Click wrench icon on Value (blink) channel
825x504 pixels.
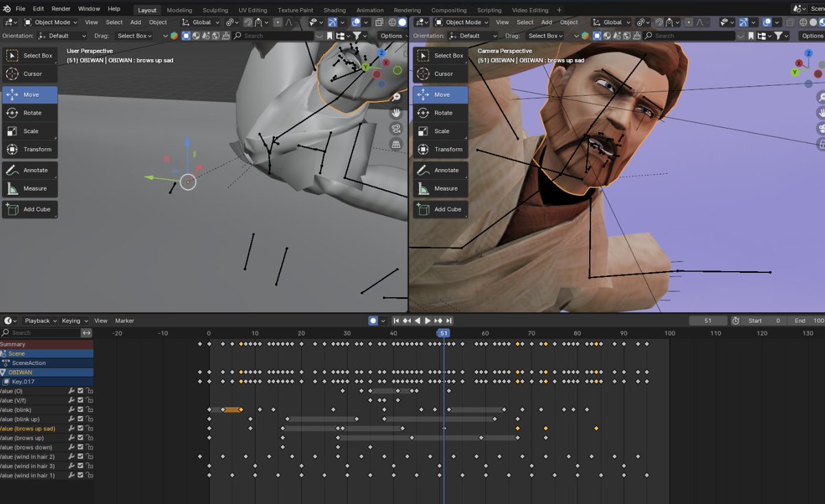pyautogui.click(x=71, y=410)
